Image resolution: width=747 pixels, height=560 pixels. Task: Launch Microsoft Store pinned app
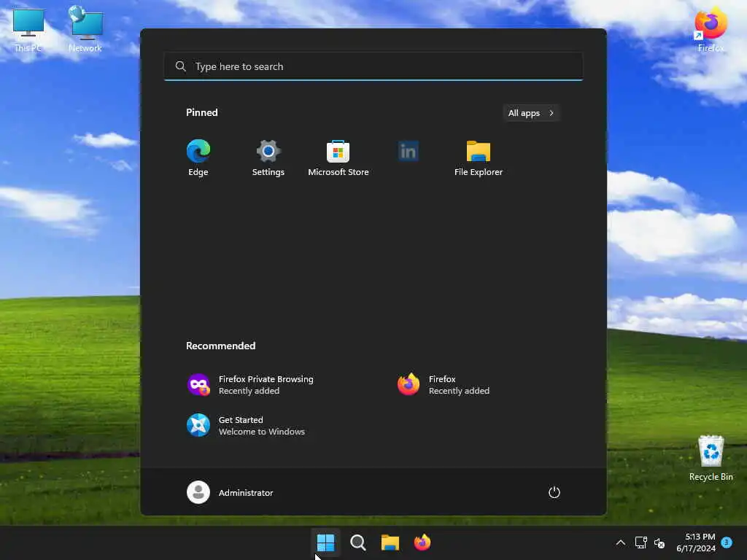click(x=338, y=158)
